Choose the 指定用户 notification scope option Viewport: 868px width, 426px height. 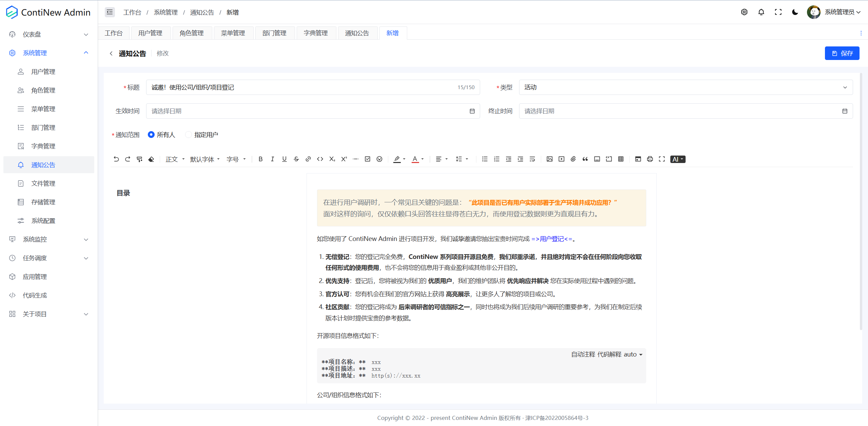(189, 135)
